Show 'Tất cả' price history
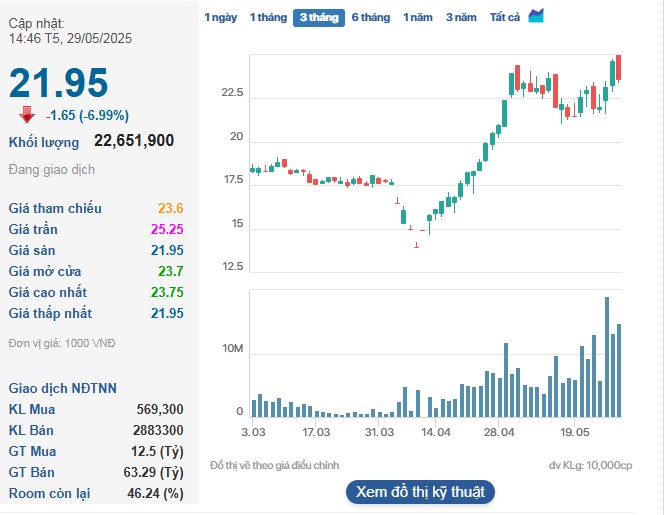 coord(505,17)
